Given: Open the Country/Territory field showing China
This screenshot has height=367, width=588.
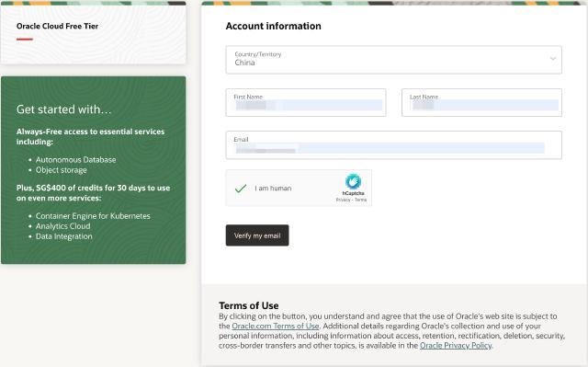Looking at the screenshot, I should coord(394,60).
